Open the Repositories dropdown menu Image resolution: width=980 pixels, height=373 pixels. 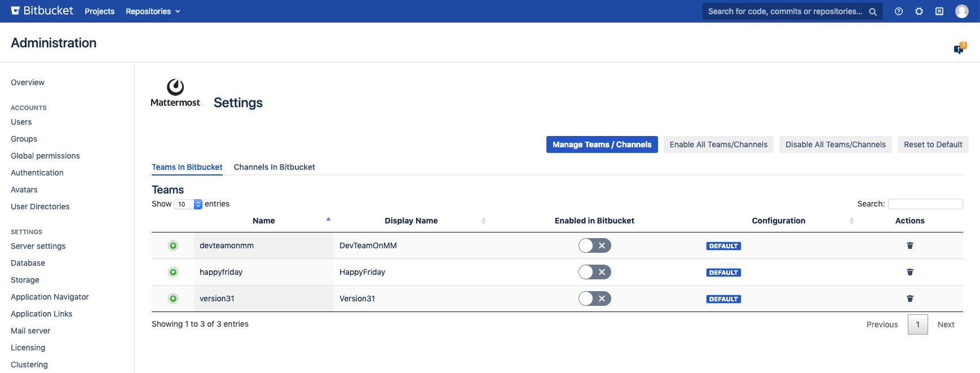pos(153,11)
